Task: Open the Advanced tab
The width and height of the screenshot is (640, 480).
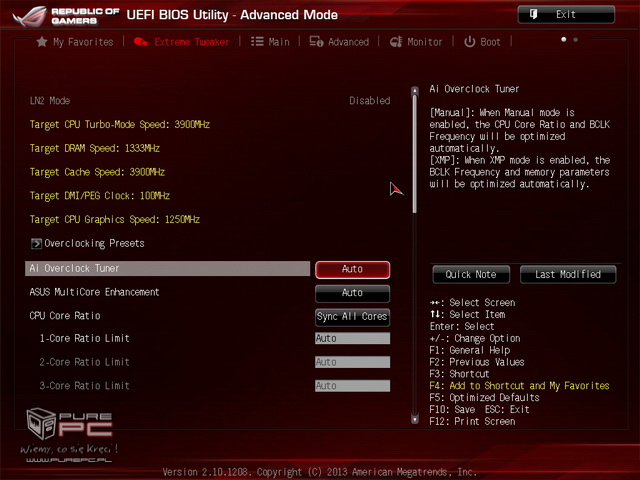Action: point(339,42)
